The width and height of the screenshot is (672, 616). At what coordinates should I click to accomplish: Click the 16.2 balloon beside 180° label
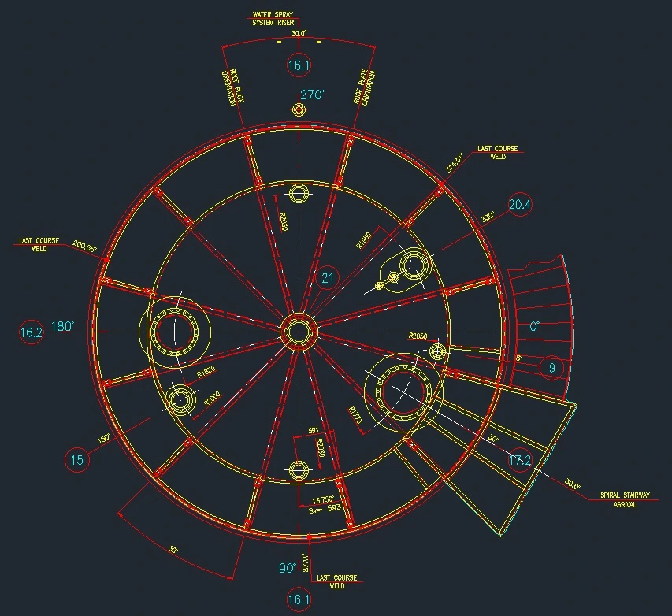pos(31,332)
